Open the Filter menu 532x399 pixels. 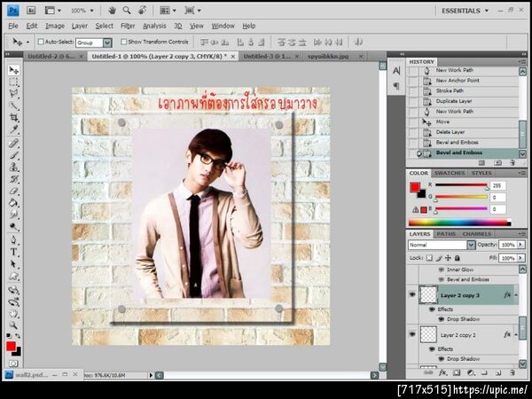[128, 26]
